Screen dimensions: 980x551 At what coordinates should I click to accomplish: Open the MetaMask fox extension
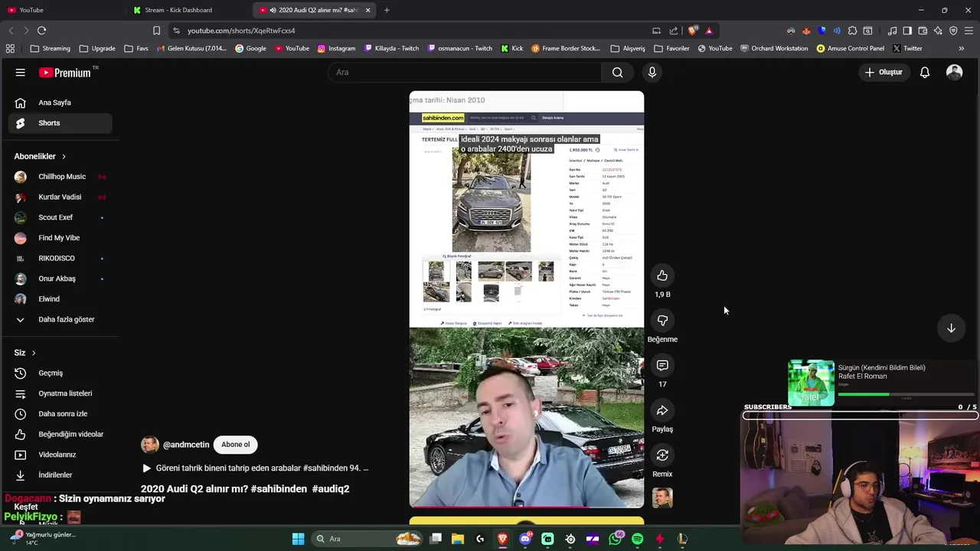(806, 31)
